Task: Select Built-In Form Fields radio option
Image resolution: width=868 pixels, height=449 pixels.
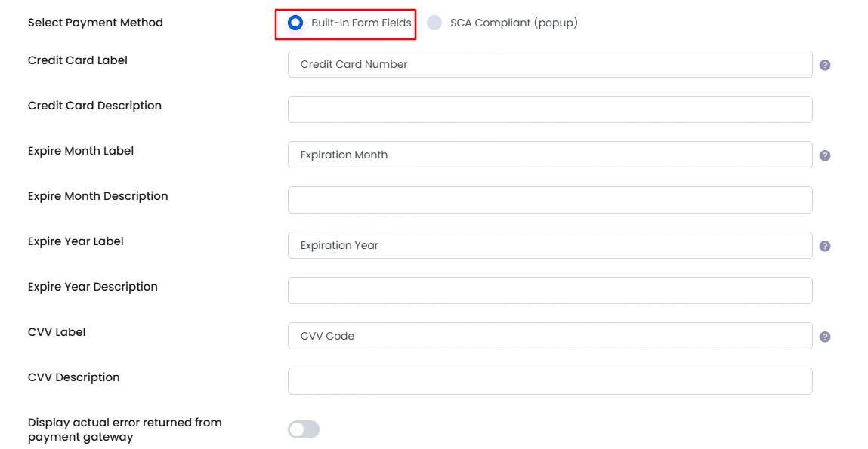Action: click(295, 23)
